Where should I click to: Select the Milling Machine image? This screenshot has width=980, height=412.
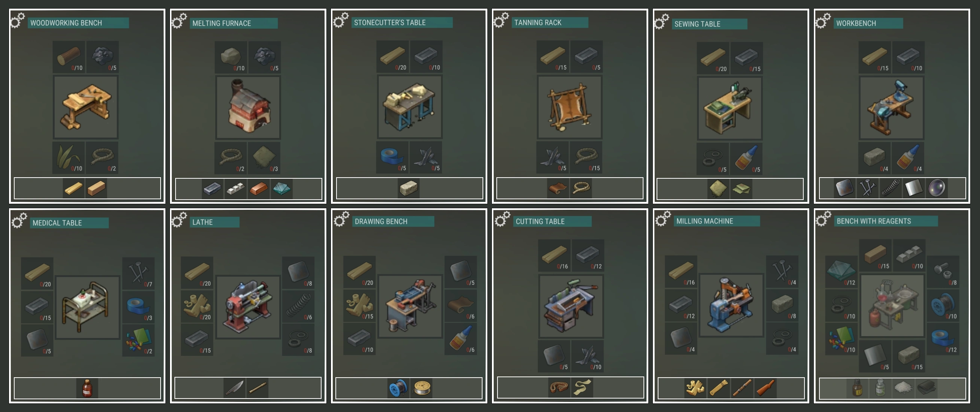coord(731,305)
